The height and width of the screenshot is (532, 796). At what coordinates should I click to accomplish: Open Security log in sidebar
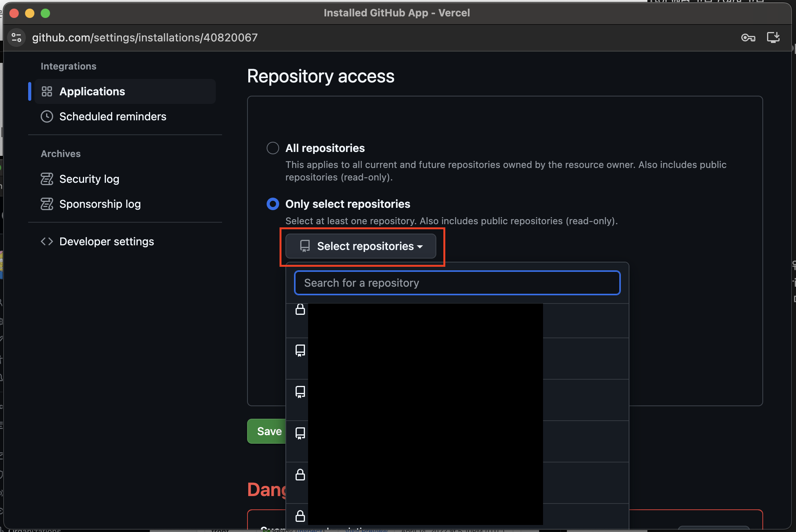[x=89, y=179]
